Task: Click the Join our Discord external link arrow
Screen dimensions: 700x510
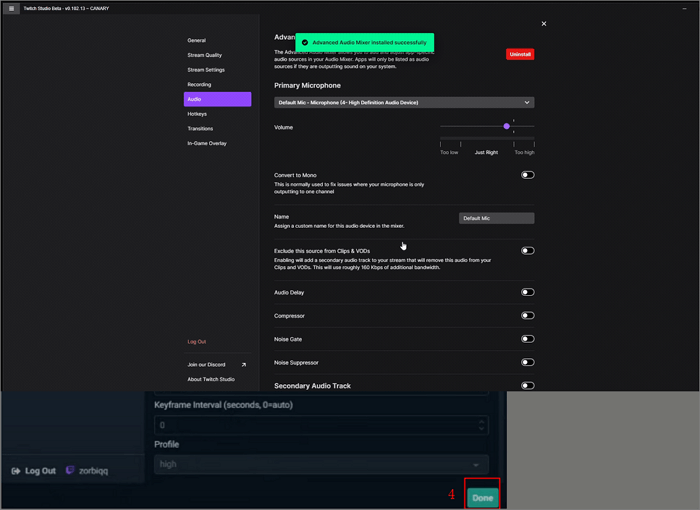Action: pyautogui.click(x=244, y=365)
